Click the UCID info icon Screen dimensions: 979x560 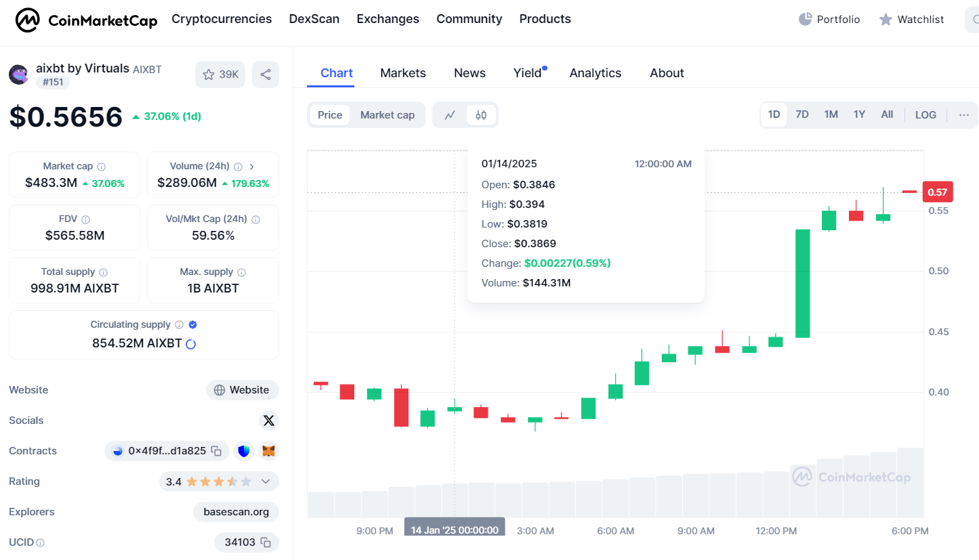coord(40,543)
